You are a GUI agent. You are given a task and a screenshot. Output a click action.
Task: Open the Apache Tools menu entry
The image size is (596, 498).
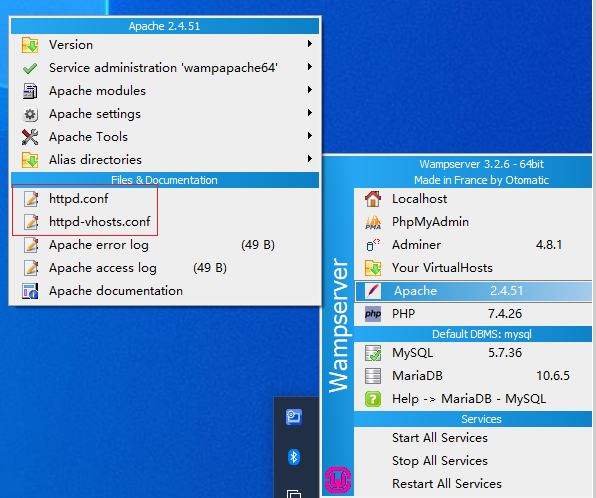click(x=165, y=137)
